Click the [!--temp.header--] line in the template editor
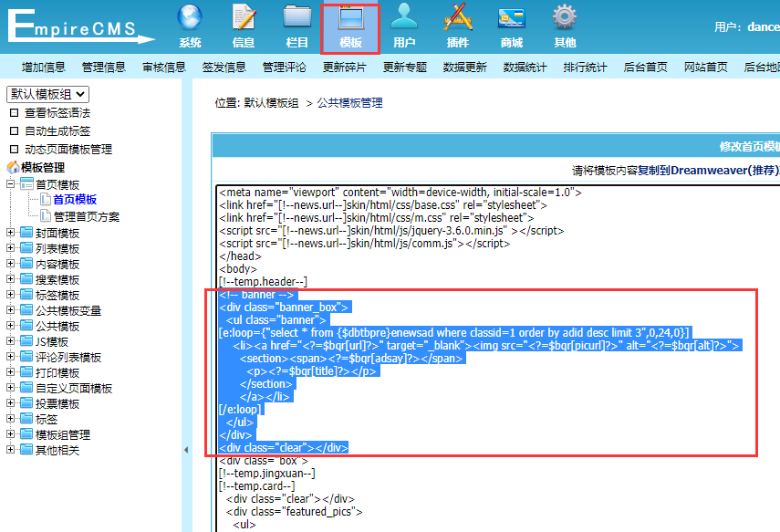Screen dimensions: 780x532 click(263, 282)
